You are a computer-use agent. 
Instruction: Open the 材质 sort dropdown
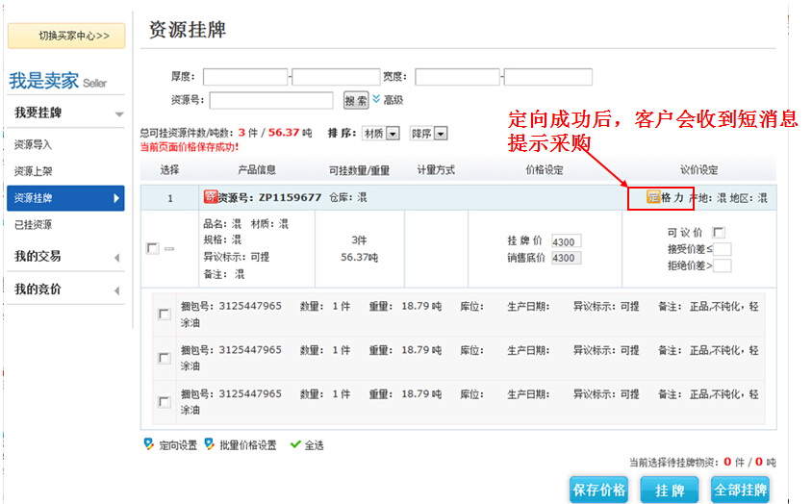coord(393,134)
